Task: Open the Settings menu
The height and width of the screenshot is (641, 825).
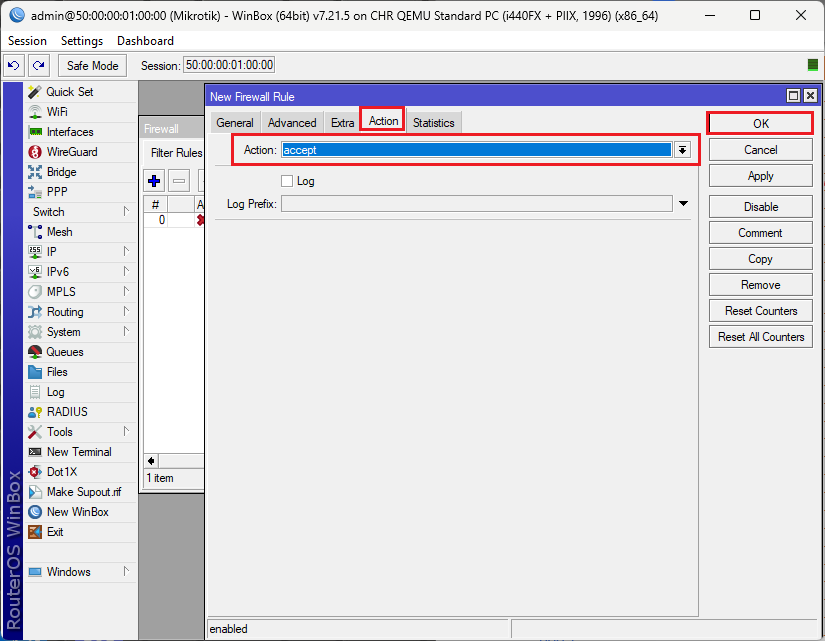Action: pyautogui.click(x=82, y=41)
